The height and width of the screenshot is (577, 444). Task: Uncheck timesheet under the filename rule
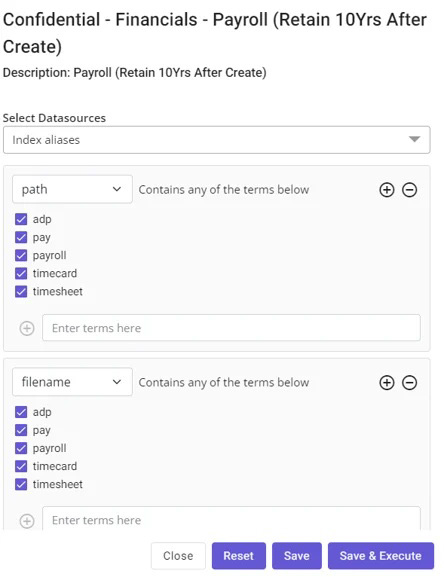pyautogui.click(x=21, y=484)
